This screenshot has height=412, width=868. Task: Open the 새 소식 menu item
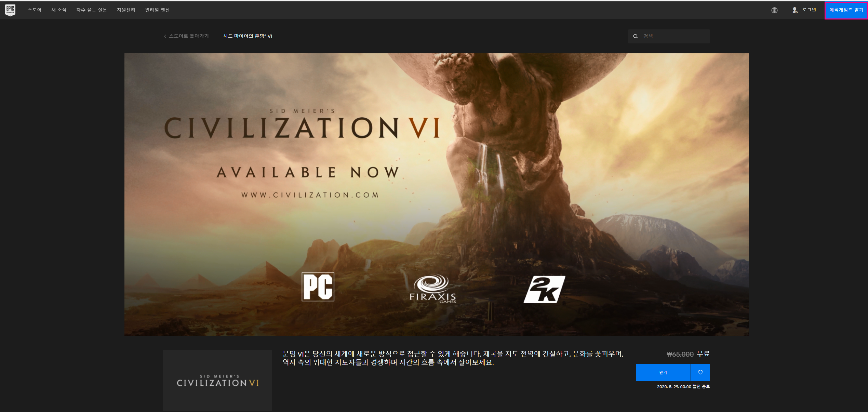coord(59,10)
